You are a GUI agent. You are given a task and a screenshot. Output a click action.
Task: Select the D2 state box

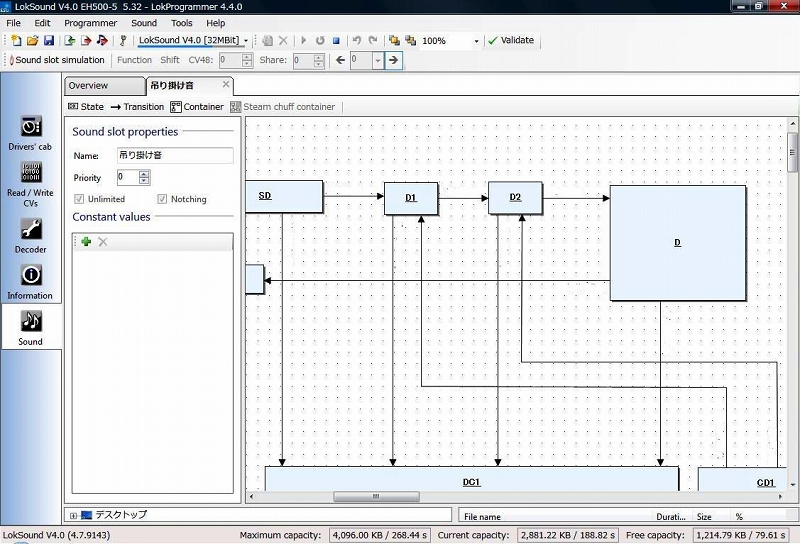pyautogui.click(x=515, y=197)
